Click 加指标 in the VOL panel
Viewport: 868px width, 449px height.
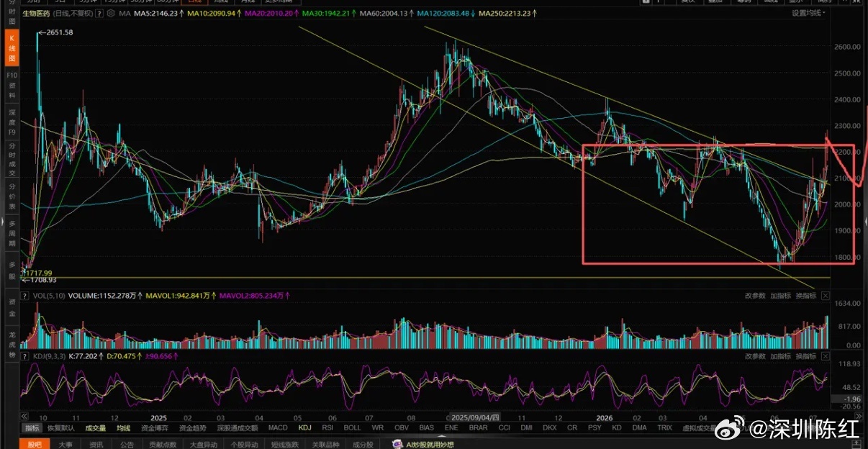point(780,296)
